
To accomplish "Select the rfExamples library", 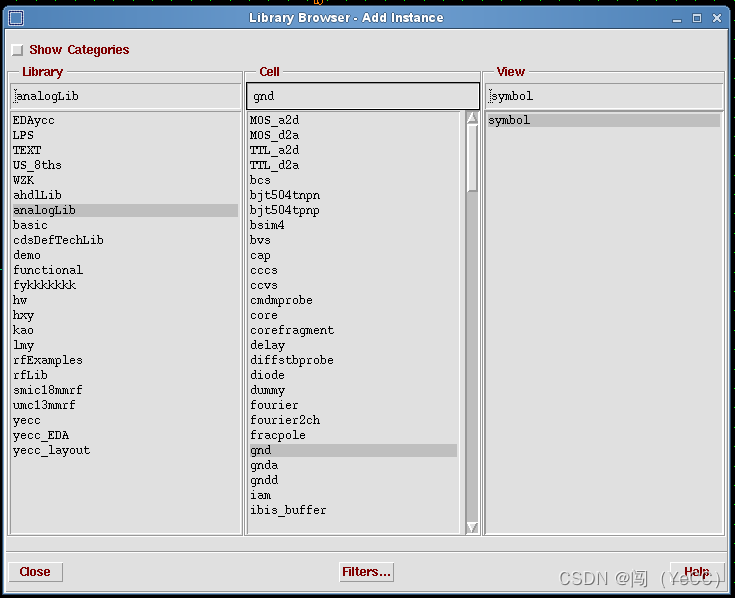I will click(48, 360).
